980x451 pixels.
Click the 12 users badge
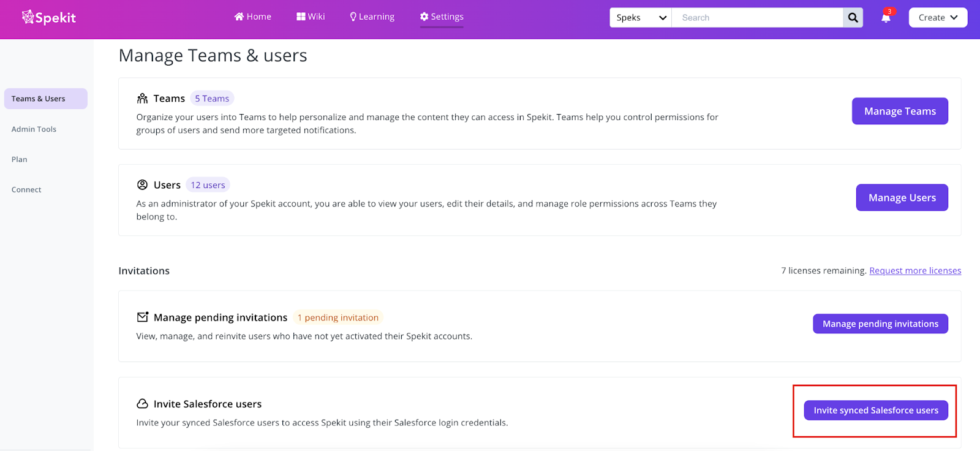coord(208,184)
